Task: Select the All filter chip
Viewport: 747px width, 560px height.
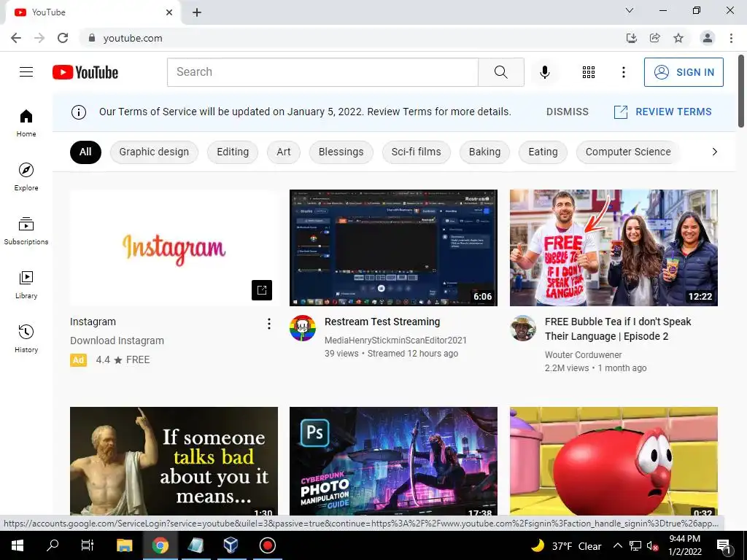Action: click(x=85, y=152)
